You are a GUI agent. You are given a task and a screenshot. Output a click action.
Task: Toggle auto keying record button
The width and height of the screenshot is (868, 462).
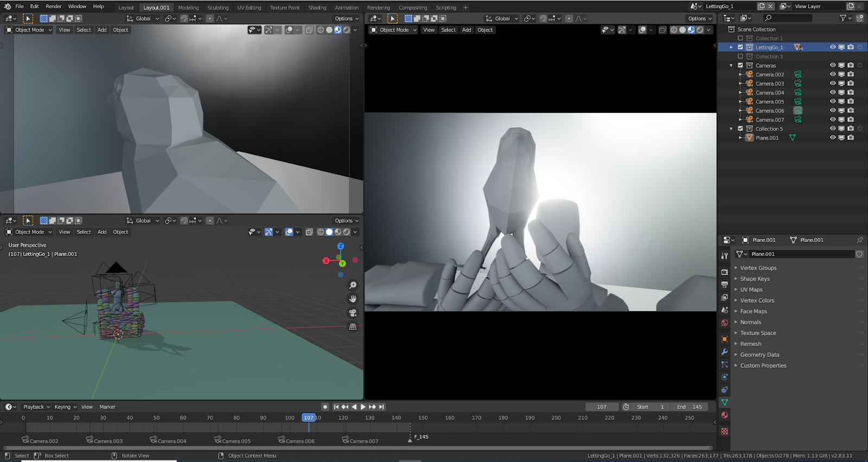click(x=325, y=407)
